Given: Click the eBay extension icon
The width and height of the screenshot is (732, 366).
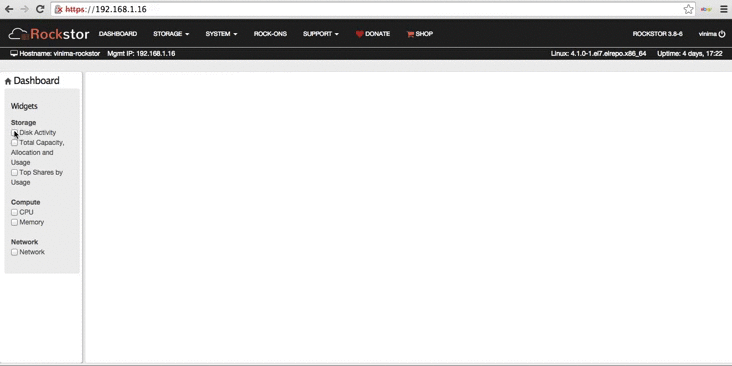Looking at the screenshot, I should coord(706,9).
